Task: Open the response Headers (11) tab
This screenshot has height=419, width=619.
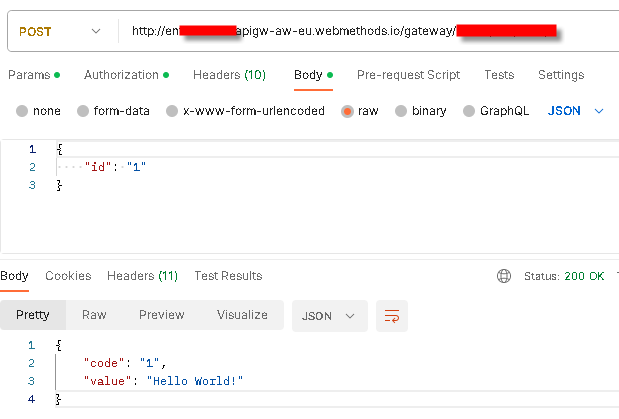Action: click(142, 276)
